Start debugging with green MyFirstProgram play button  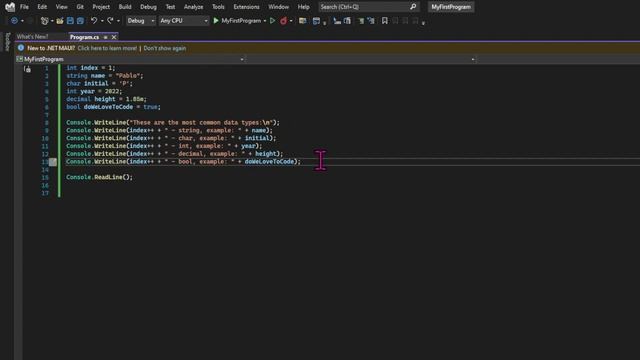pyautogui.click(x=216, y=21)
